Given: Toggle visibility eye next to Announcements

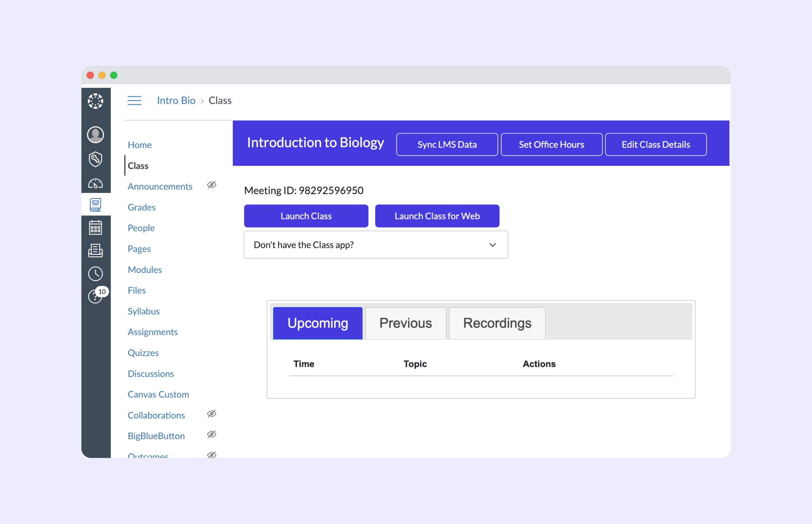Looking at the screenshot, I should (x=212, y=185).
